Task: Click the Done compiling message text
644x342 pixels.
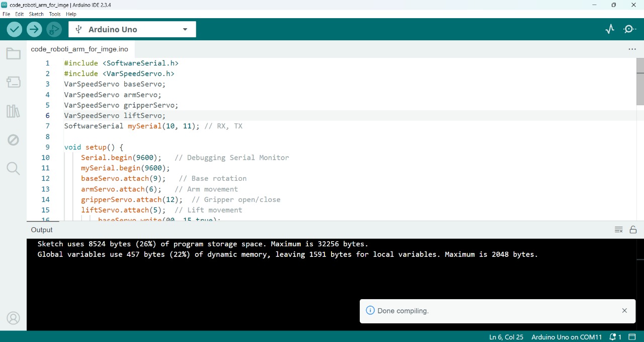Action: (x=403, y=311)
